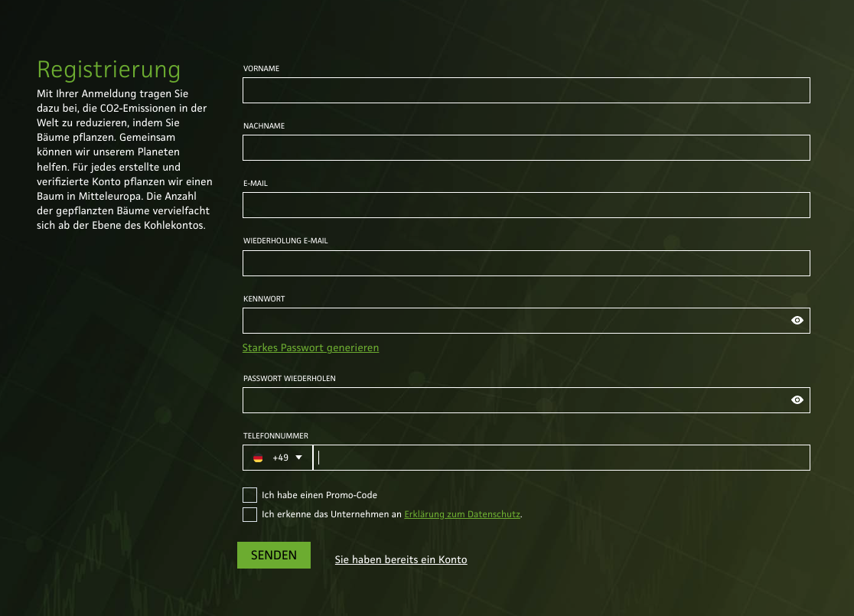Click inside the TELEFONNUMMER field
Image resolution: width=854 pixels, height=616 pixels.
pos(561,457)
